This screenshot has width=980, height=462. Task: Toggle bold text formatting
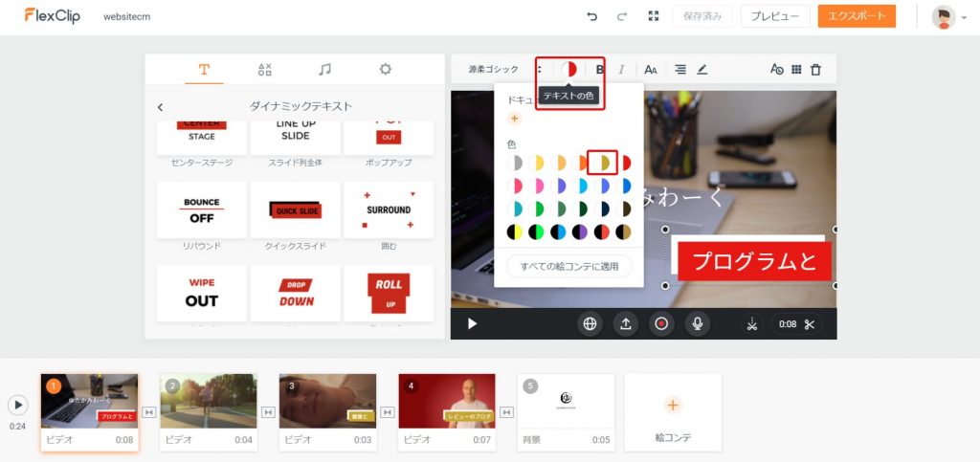coord(600,69)
